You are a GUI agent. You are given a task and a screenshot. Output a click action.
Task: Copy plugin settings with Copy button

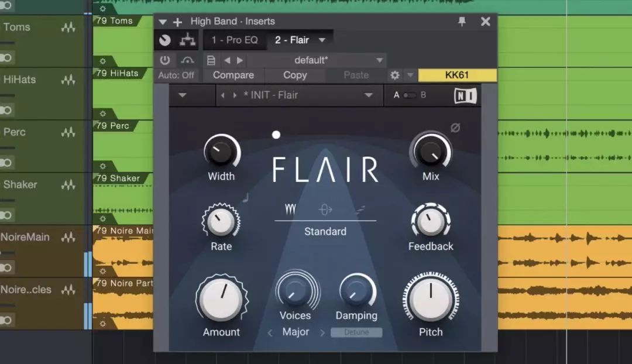(295, 75)
